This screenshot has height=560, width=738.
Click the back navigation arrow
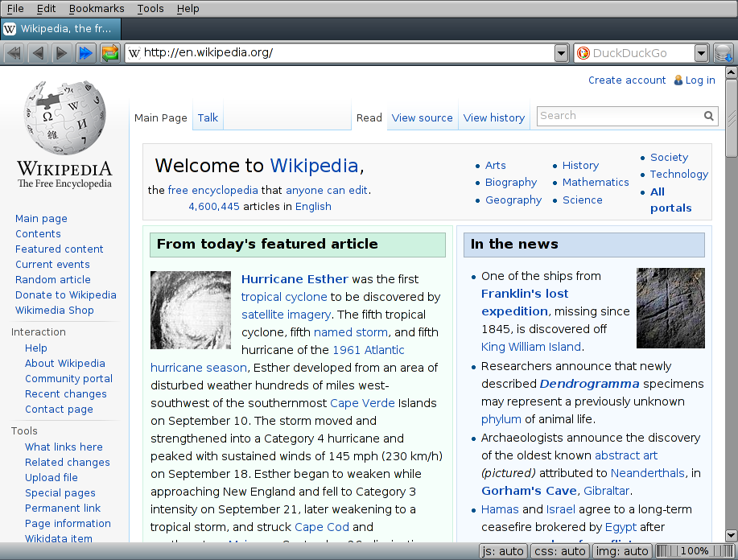[38, 52]
